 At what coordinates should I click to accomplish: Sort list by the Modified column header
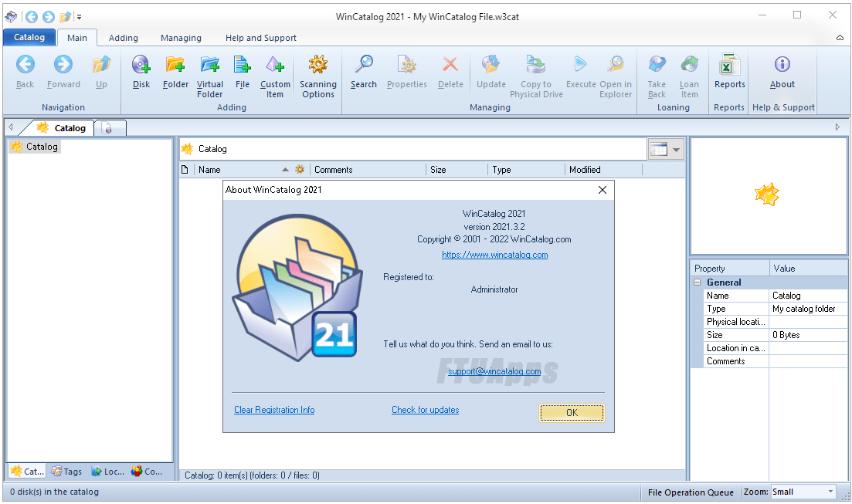(x=603, y=170)
